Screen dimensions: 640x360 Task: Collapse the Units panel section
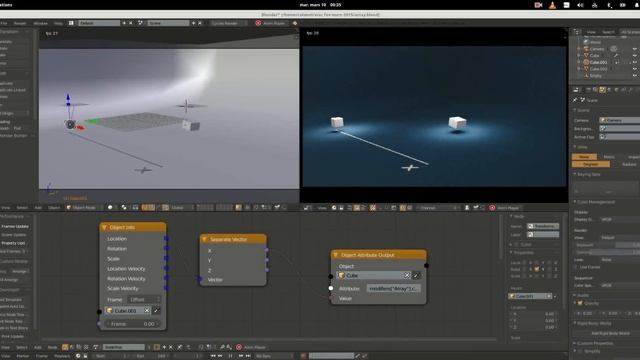(575, 147)
